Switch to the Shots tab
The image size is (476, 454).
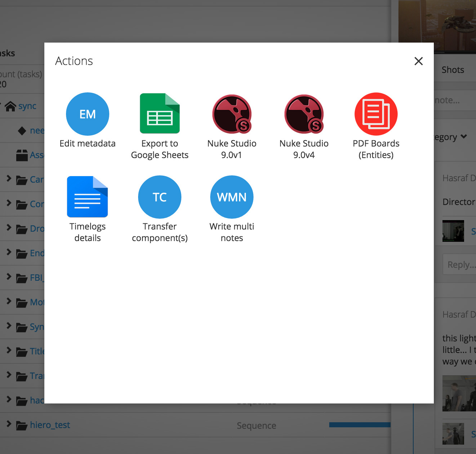(x=453, y=70)
